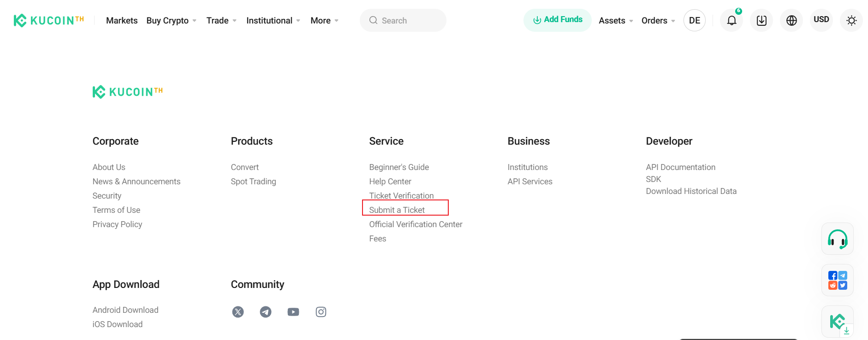Open the language globe icon
The width and height of the screenshot is (868, 340).
pyautogui.click(x=791, y=21)
